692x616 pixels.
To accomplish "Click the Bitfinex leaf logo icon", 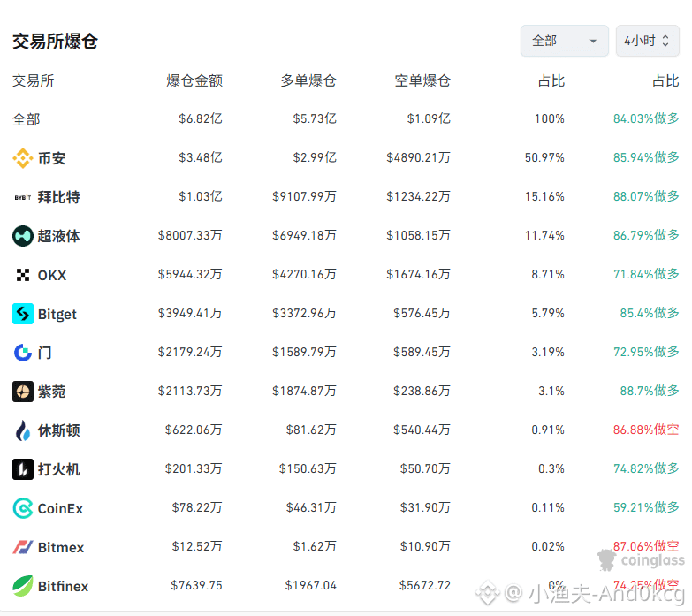I will [22, 586].
